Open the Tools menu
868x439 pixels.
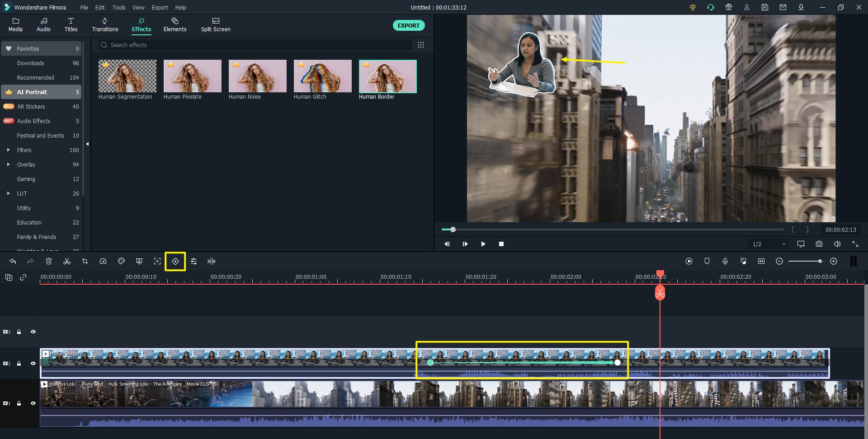coord(119,7)
